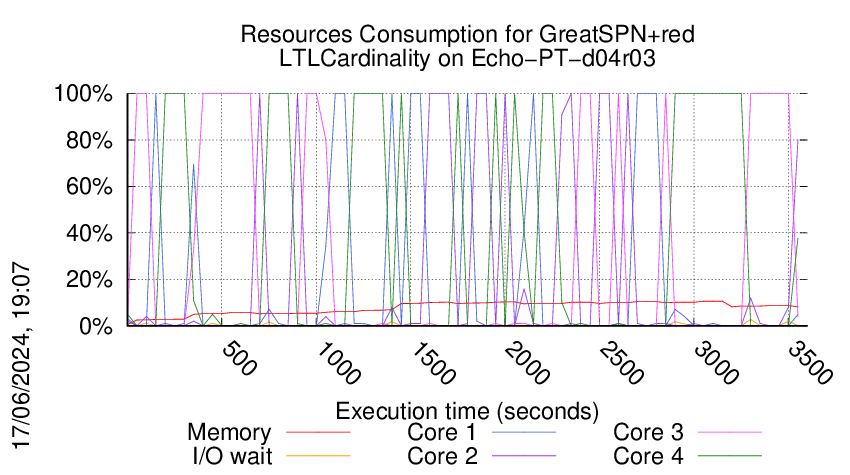850x475 pixels.
Task: Click the Core 4 legend label
Action: [648, 457]
